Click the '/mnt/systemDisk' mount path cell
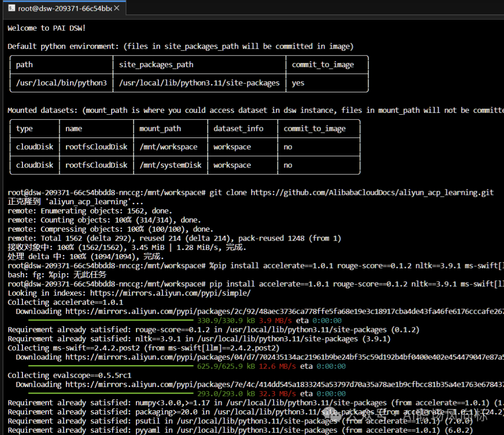Viewport: 504px width, 435px height. [170, 165]
